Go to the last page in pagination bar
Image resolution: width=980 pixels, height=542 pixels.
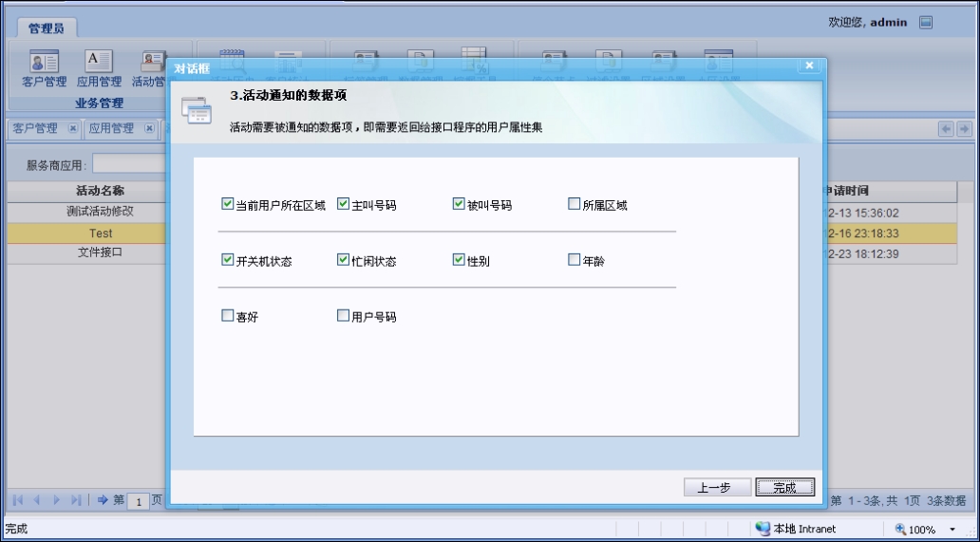(x=75, y=500)
